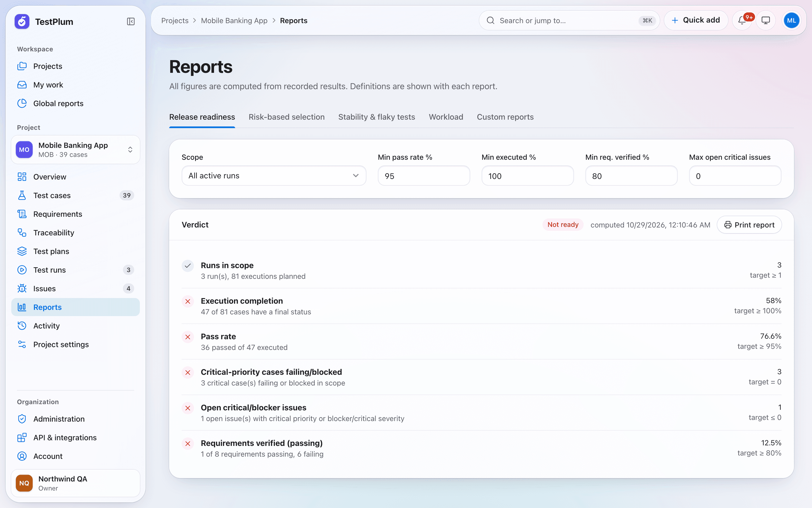Open Global reports
812x508 pixels.
pyautogui.click(x=76, y=104)
